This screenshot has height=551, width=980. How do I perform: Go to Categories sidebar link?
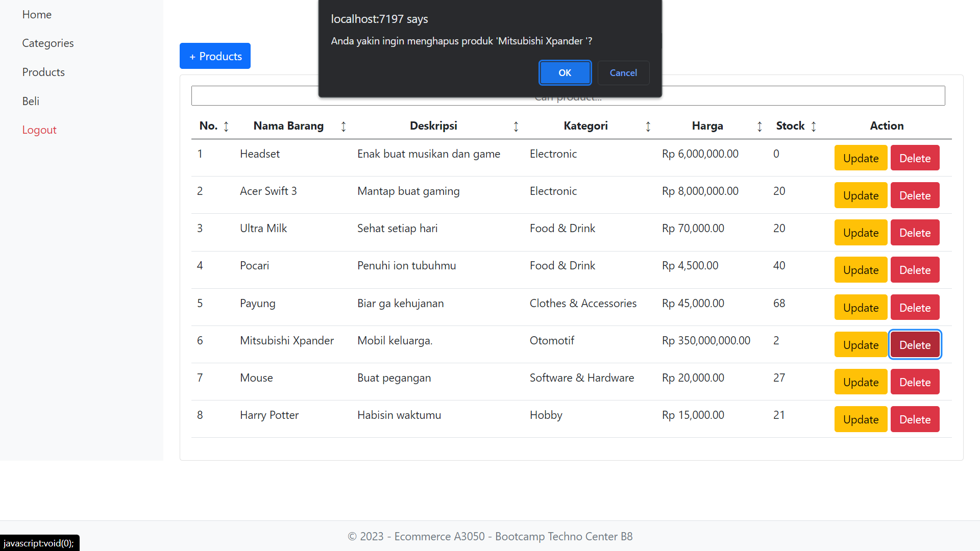[48, 43]
